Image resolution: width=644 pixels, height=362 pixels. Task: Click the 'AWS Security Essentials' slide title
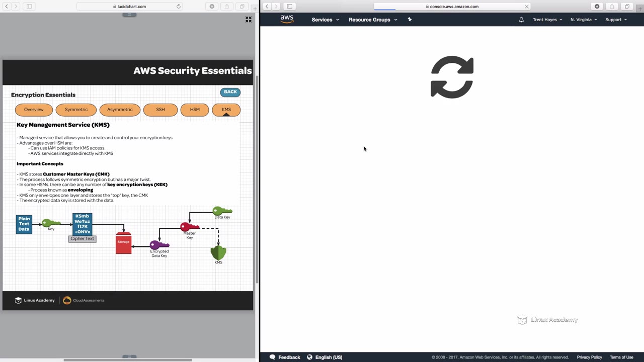pos(192,70)
